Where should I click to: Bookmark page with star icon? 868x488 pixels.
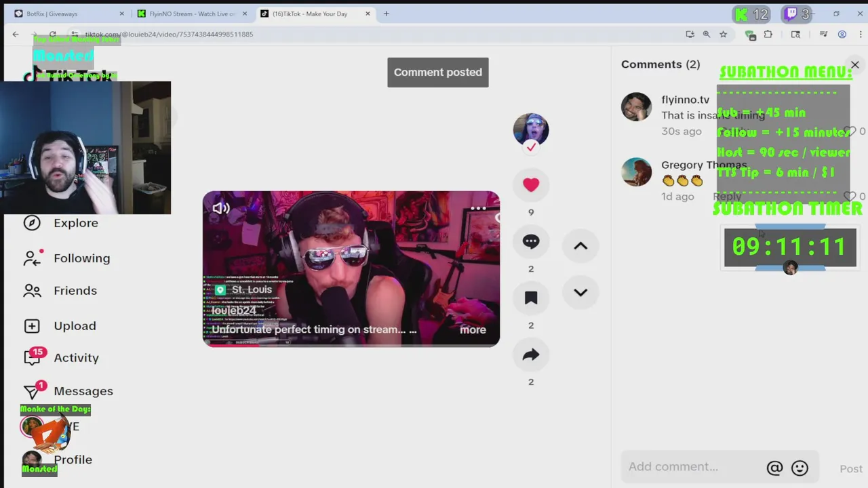click(x=724, y=34)
